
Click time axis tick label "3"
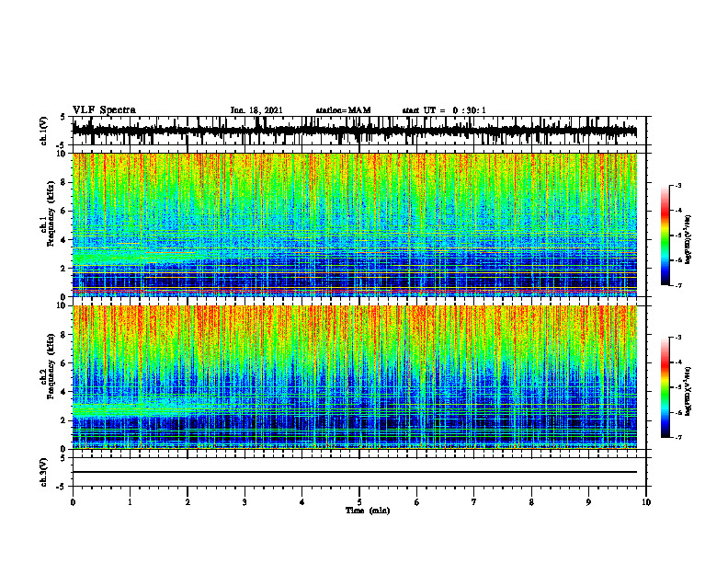[245, 502]
